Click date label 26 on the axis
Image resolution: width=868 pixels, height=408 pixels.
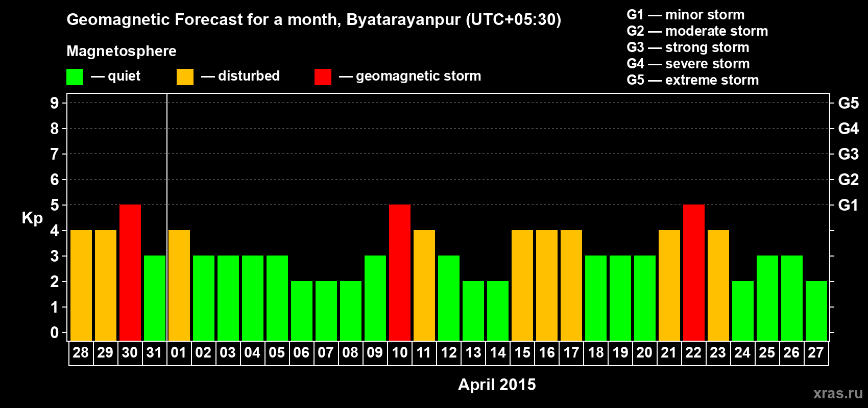pyautogui.click(x=791, y=353)
